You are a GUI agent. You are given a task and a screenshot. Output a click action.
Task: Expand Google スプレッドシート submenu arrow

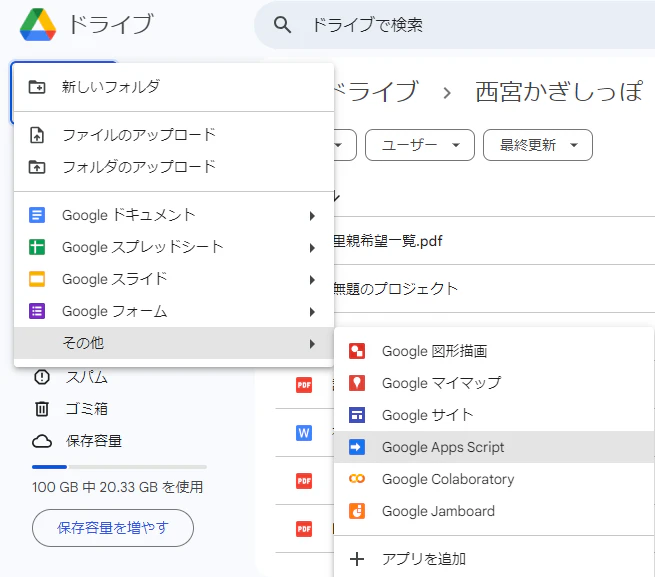pyautogui.click(x=312, y=248)
